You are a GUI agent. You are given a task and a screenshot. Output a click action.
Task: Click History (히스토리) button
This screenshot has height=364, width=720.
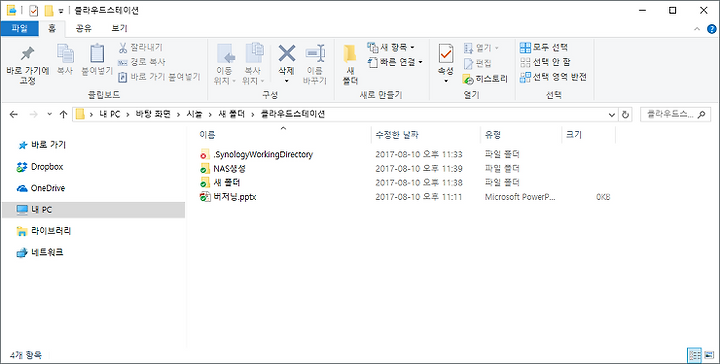pyautogui.click(x=485, y=79)
